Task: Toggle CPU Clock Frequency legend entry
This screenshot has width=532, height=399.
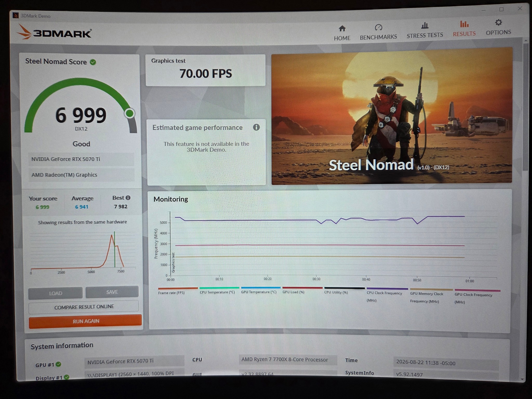Action: tap(387, 295)
